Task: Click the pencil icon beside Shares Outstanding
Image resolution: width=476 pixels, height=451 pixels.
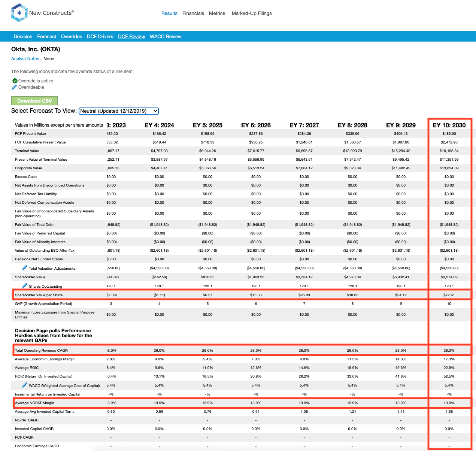Action: (x=24, y=286)
